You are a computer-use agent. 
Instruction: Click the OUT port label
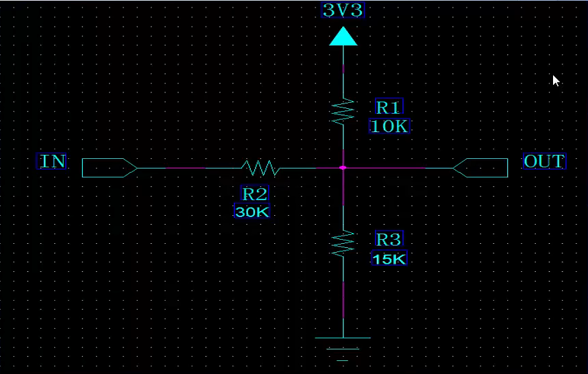[544, 161]
